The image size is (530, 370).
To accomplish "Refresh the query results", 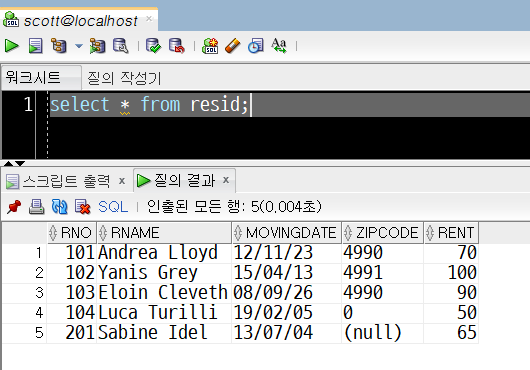I will pos(59,207).
